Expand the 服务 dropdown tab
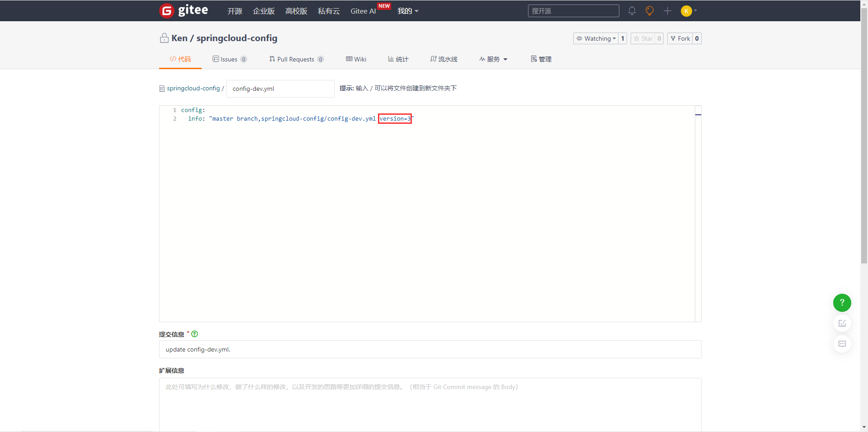The height and width of the screenshot is (432, 868). click(493, 59)
